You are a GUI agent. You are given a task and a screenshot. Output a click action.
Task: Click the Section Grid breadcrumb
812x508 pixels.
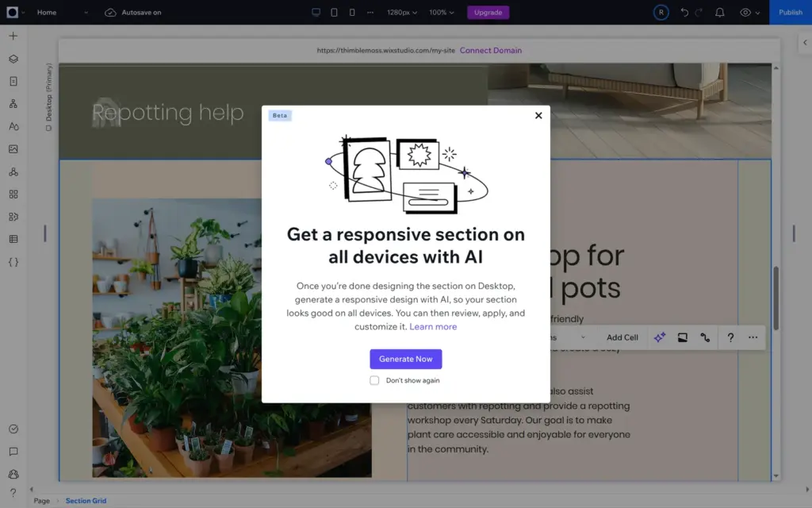point(86,501)
